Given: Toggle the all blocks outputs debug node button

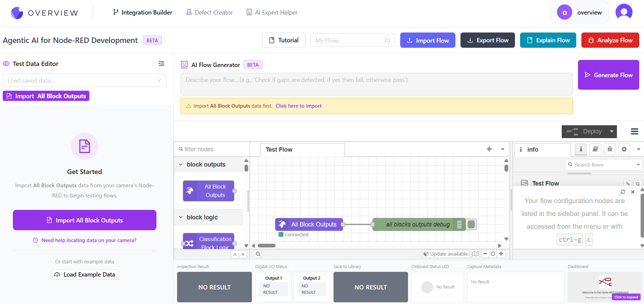Looking at the screenshot, I should 471,224.
